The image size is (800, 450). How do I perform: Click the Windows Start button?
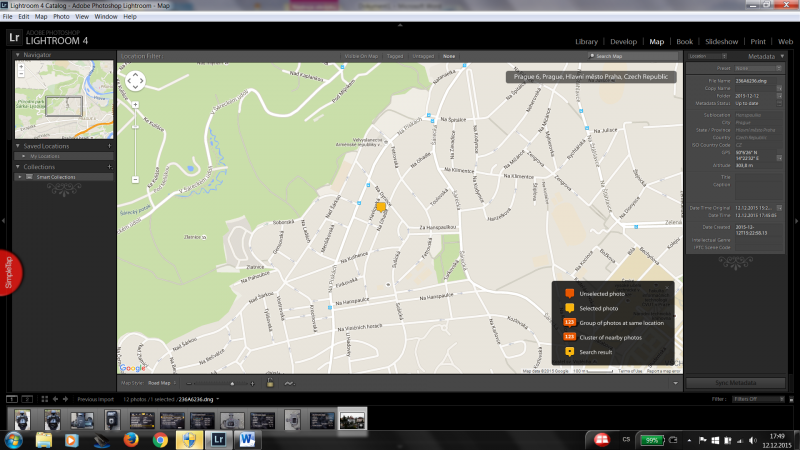point(13,439)
